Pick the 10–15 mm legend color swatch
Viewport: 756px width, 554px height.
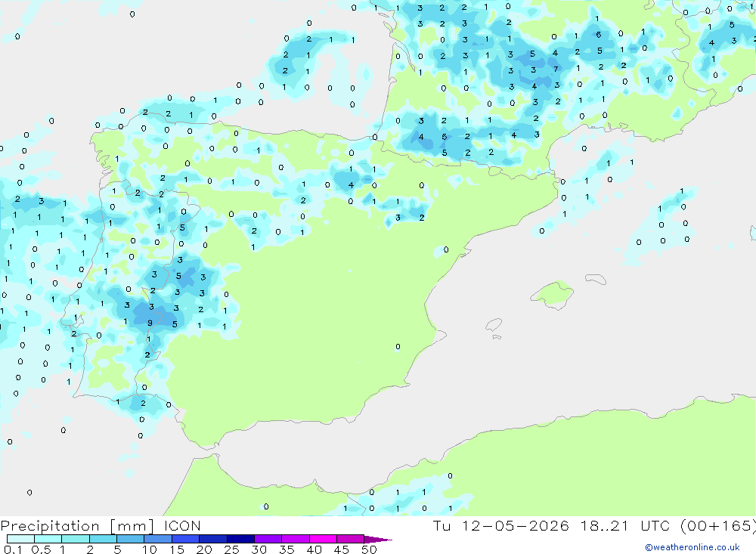[158, 539]
